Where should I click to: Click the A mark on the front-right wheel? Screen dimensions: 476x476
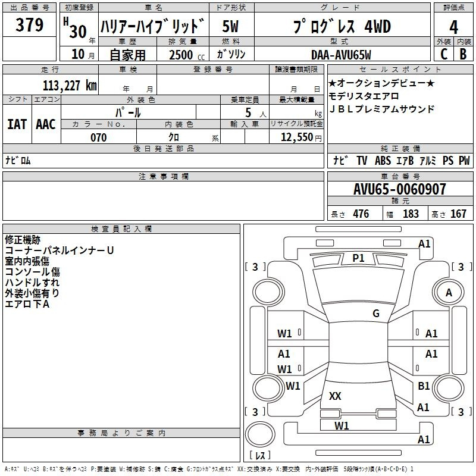click(x=449, y=293)
